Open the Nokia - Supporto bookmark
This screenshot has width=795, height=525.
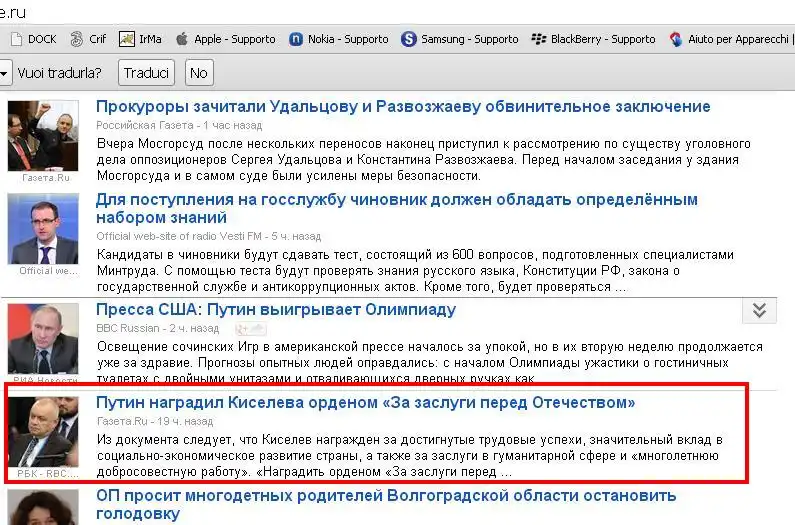[x=338, y=39]
